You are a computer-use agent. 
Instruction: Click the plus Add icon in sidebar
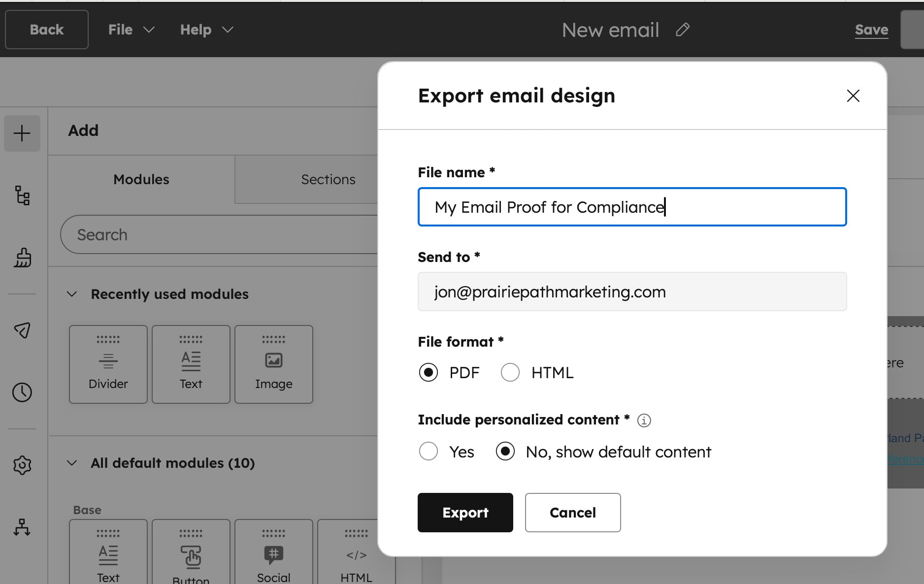(22, 133)
